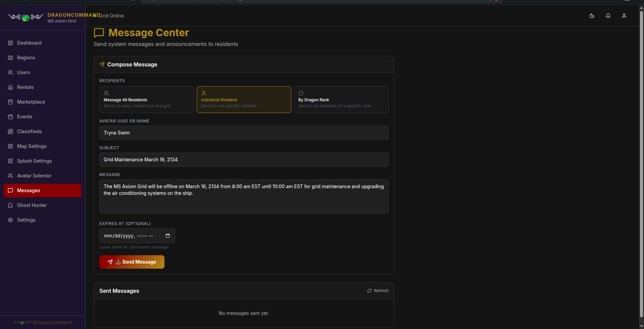Click the Settings gear icon in sidebar
644x329 pixels.
tap(10, 220)
